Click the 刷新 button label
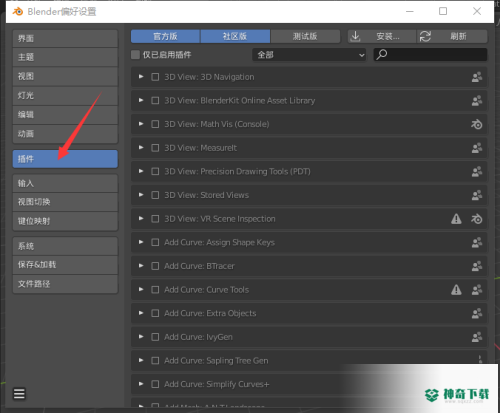The width and height of the screenshot is (500, 413). tap(458, 36)
